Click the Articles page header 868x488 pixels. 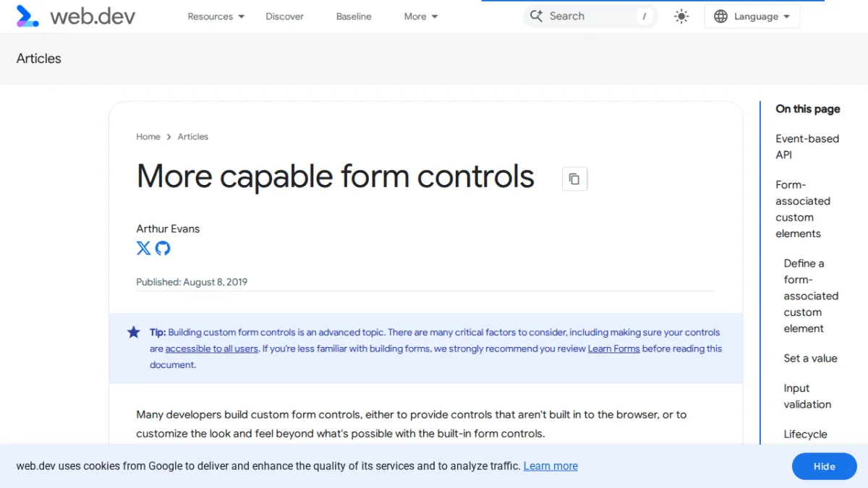(39, 59)
